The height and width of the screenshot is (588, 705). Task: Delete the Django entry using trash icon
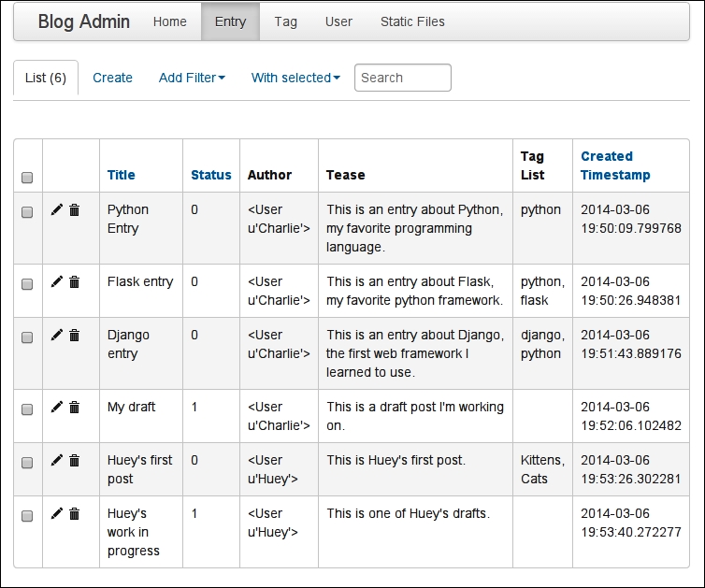point(74,335)
